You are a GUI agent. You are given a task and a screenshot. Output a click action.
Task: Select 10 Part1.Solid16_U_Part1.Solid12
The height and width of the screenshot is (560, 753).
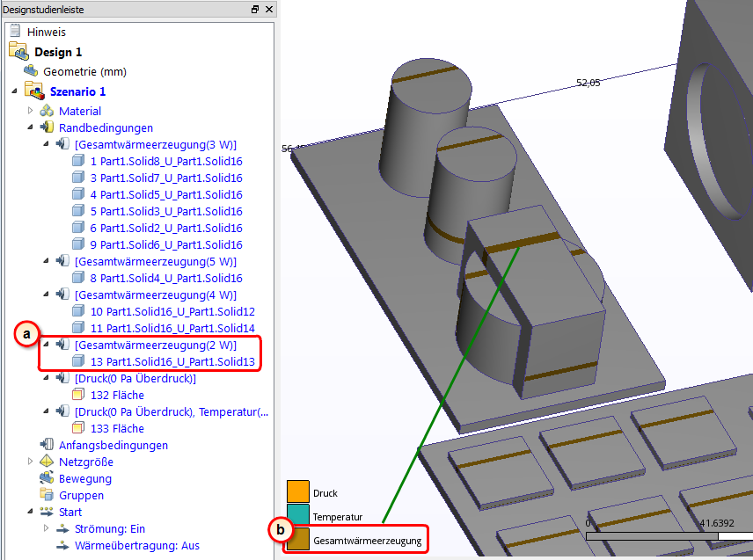pos(172,312)
